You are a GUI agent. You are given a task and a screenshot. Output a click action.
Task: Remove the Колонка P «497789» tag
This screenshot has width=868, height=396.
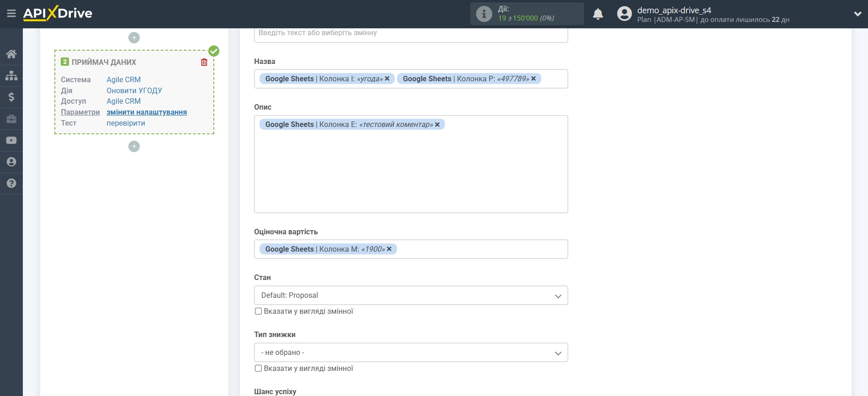tap(533, 79)
